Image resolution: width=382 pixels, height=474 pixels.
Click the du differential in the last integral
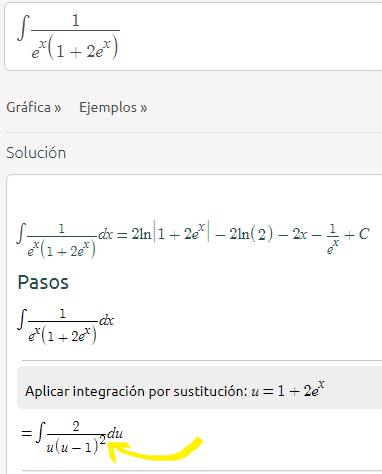pyautogui.click(x=115, y=433)
